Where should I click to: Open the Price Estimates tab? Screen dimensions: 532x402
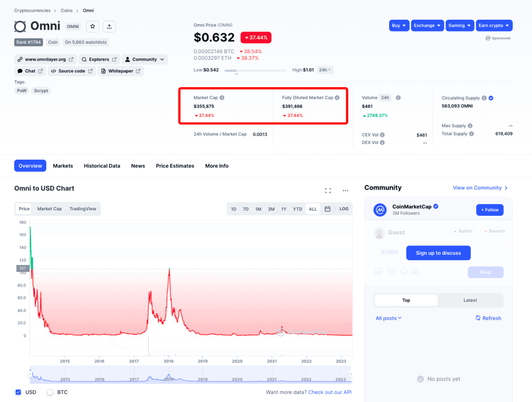[175, 166]
